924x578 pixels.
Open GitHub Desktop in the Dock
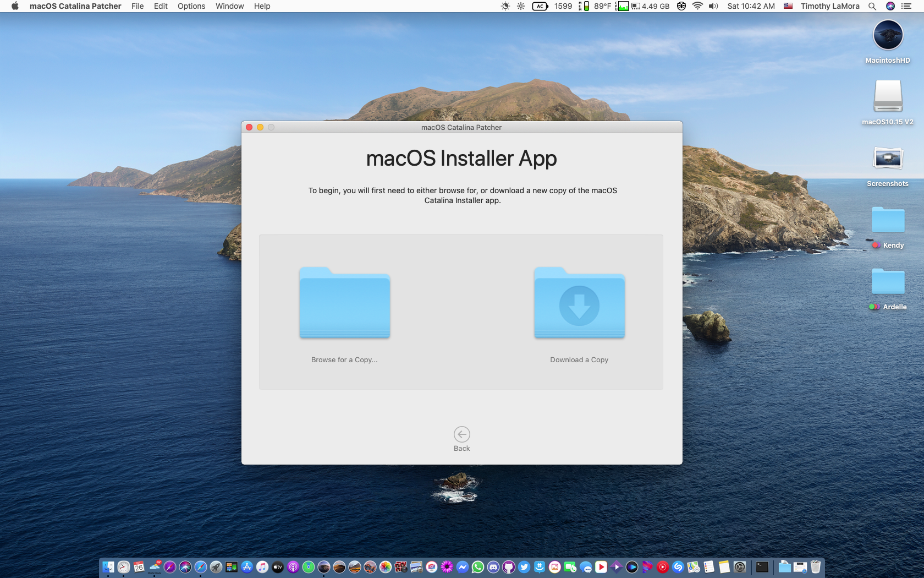coord(509,566)
